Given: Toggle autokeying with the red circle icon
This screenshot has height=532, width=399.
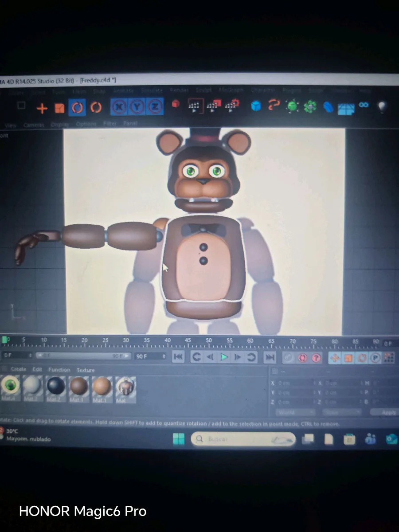Looking at the screenshot, I should click(303, 357).
